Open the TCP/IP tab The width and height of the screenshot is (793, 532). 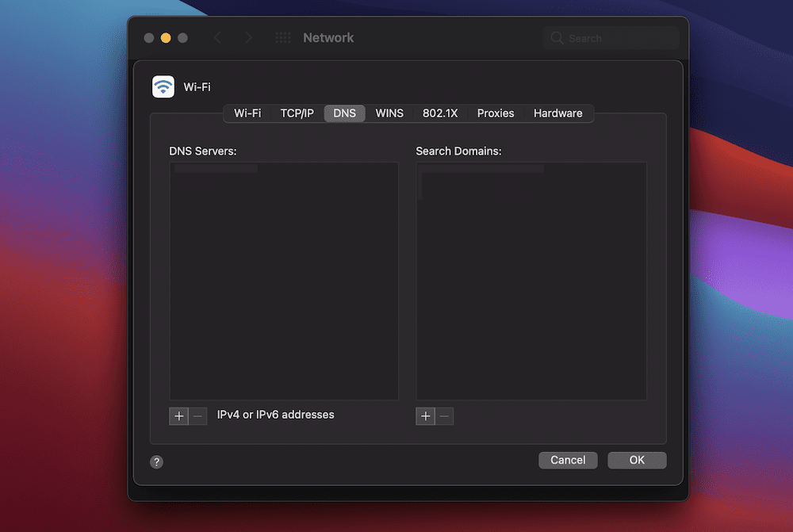(x=297, y=113)
